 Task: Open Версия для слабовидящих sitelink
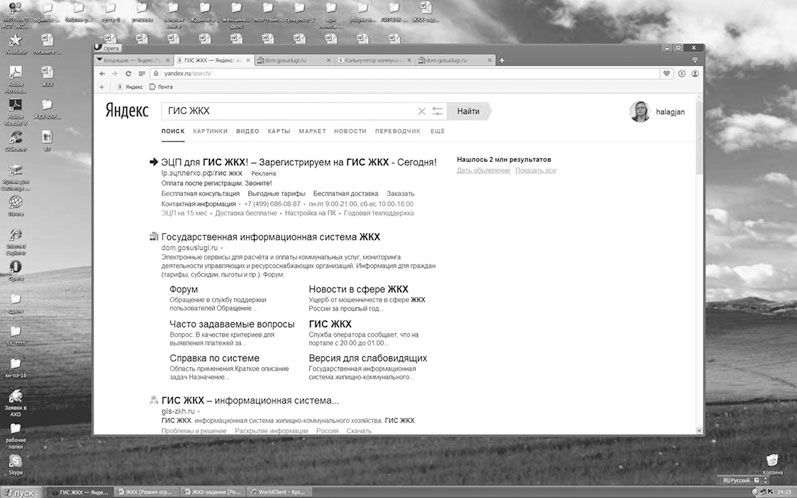coord(367,358)
